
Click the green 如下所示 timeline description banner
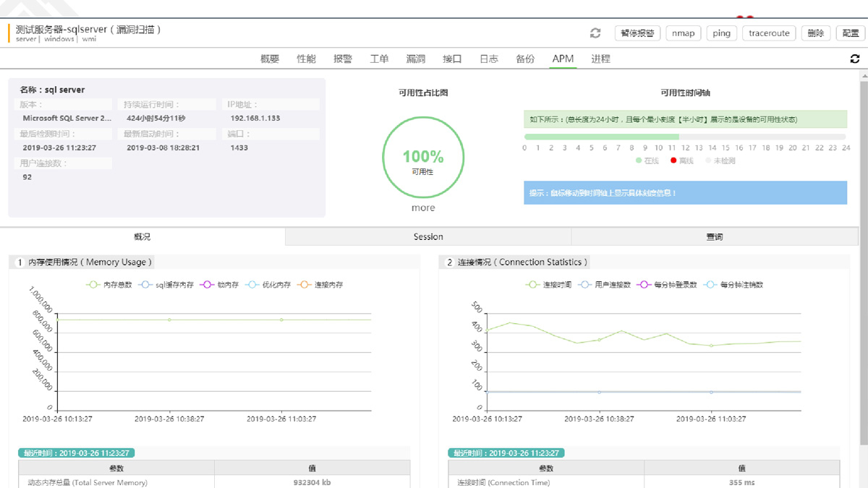685,119
